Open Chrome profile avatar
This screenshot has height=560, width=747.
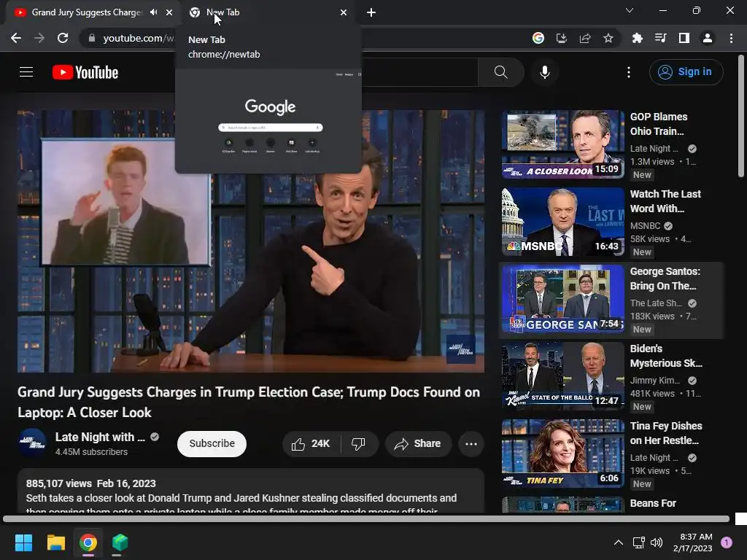pyautogui.click(x=708, y=38)
